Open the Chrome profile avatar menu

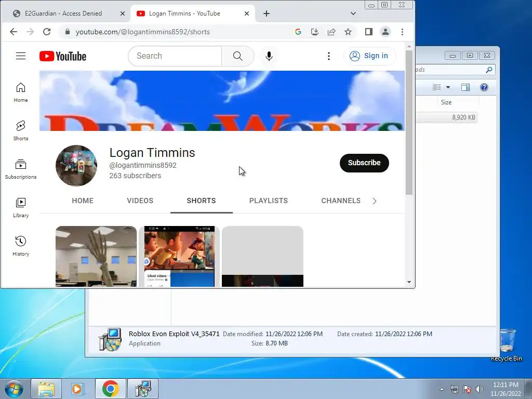click(x=385, y=32)
